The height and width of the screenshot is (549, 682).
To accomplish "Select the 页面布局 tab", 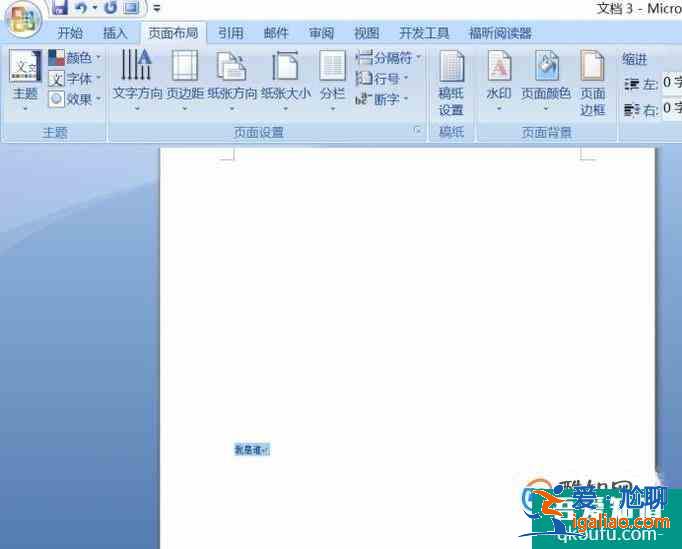I will tap(173, 33).
